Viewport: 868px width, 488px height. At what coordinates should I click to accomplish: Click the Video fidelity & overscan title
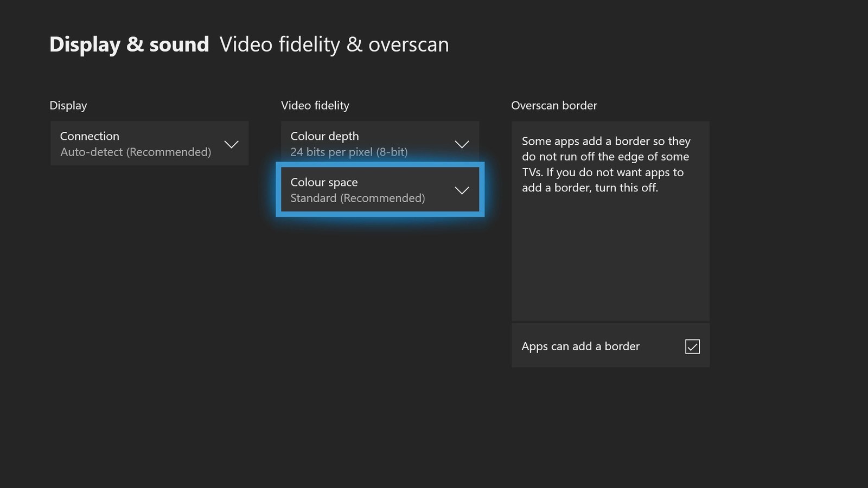[x=334, y=44]
